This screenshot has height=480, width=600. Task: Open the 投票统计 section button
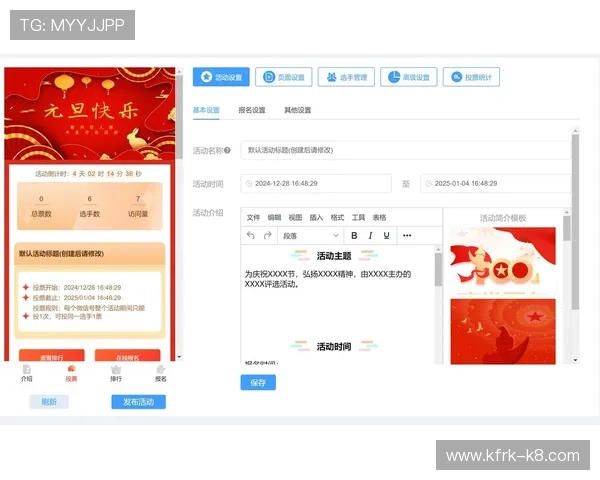point(471,77)
